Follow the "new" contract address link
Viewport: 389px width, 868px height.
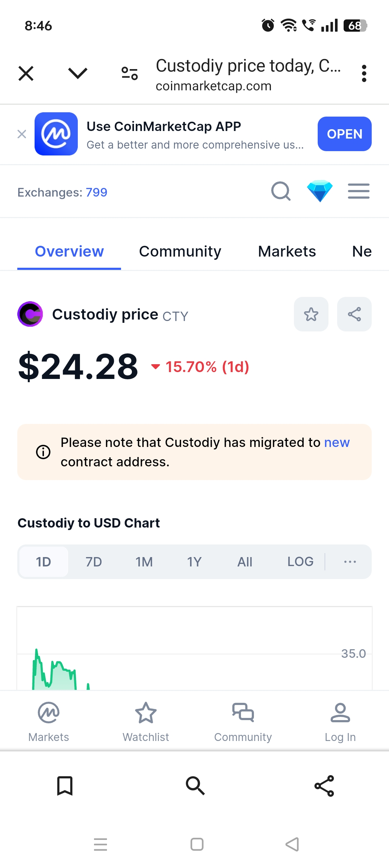click(x=337, y=443)
